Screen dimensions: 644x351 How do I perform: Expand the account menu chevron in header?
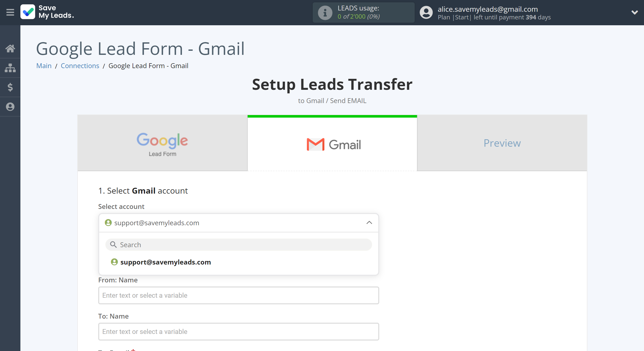pyautogui.click(x=635, y=12)
